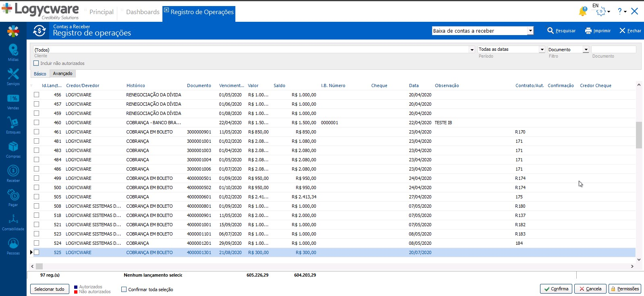644x296 pixels.
Task: Open the 'Todas as datas' period dropdown
Action: coord(542,50)
